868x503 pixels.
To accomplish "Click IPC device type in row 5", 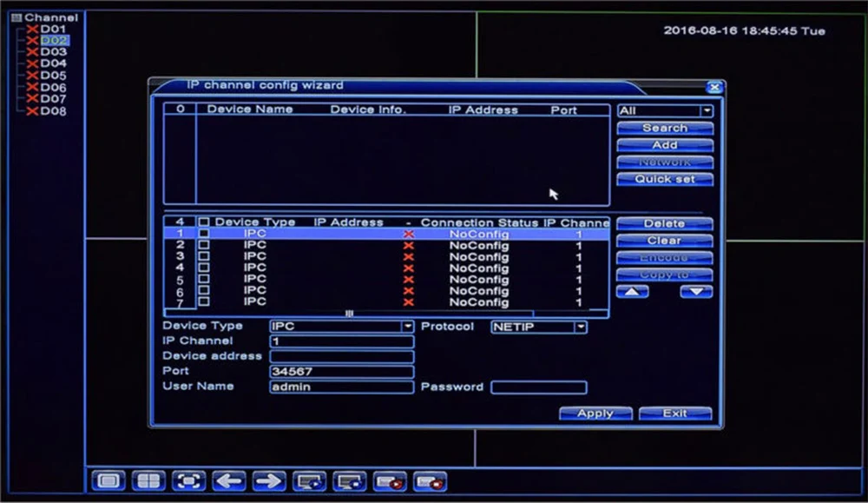I will (x=254, y=279).
